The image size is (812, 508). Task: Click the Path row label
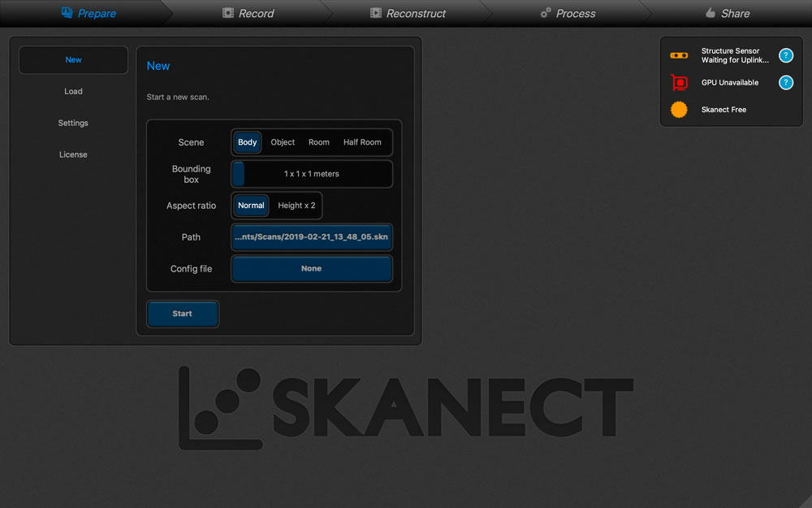[191, 237]
